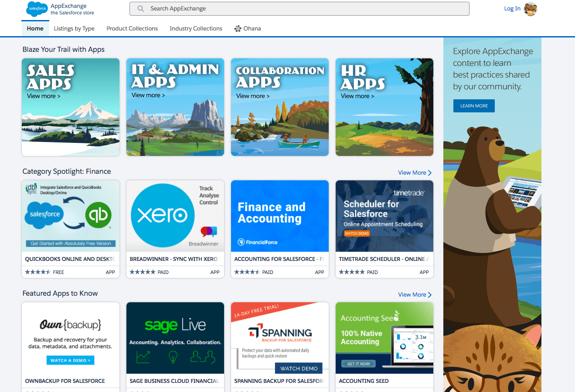The width and height of the screenshot is (575, 392).
Task: Click the LEARN MORE button
Action: point(474,106)
